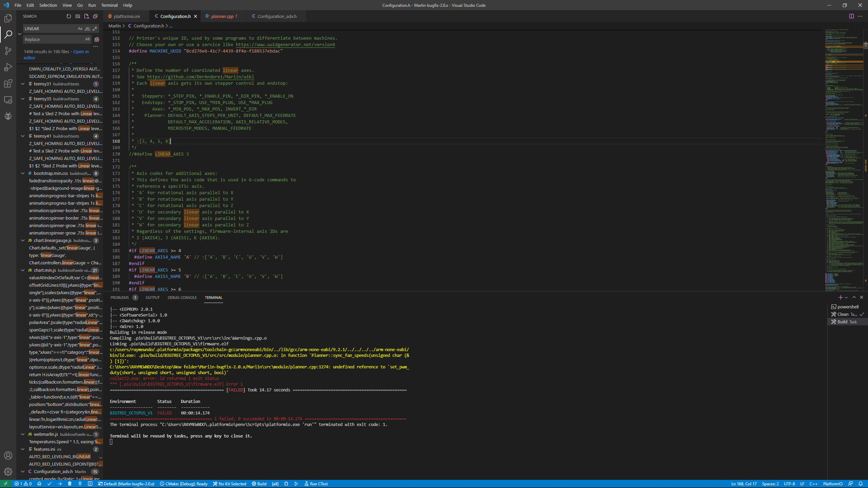868x488 pixels.
Task: Toggle search details three-dot button
Action: (x=96, y=46)
